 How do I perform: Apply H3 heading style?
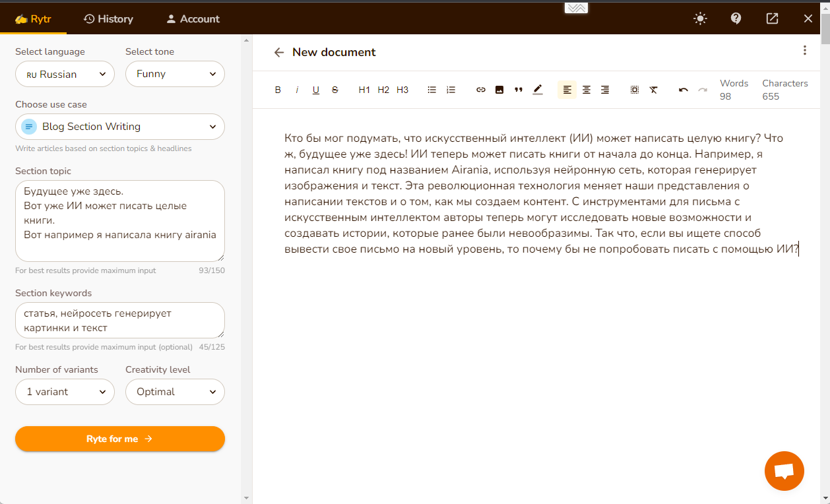(x=402, y=90)
